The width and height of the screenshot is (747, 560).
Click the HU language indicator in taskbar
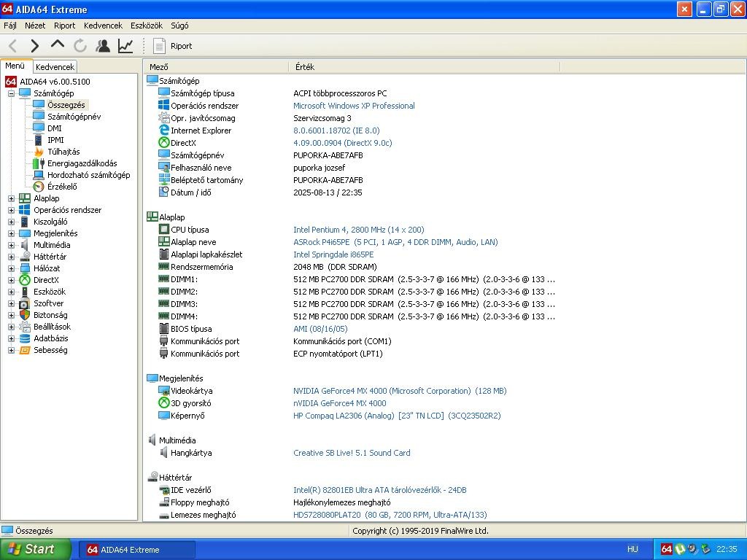(632, 550)
